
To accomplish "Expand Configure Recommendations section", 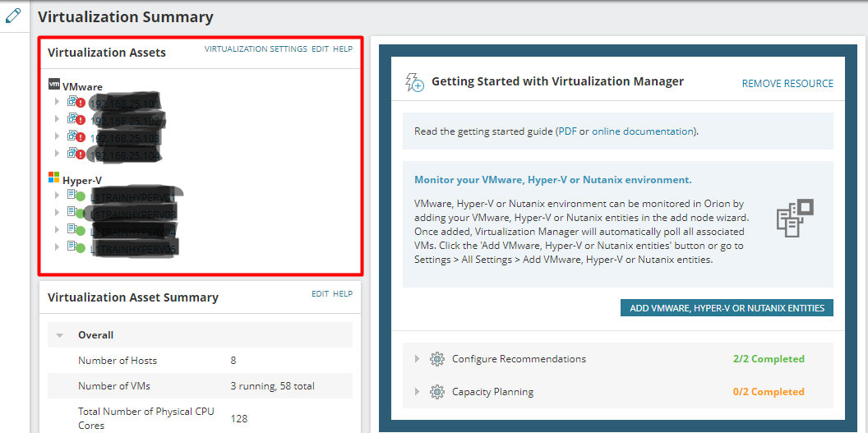I will [418, 359].
